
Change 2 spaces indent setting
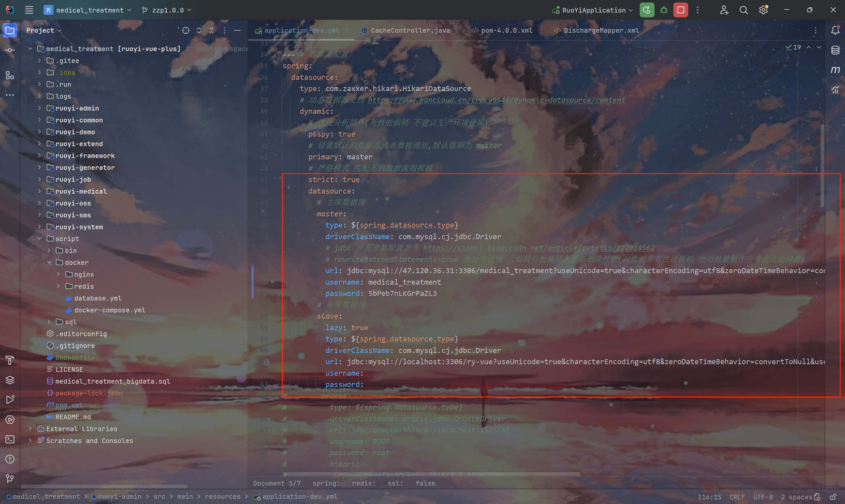pyautogui.click(x=796, y=497)
